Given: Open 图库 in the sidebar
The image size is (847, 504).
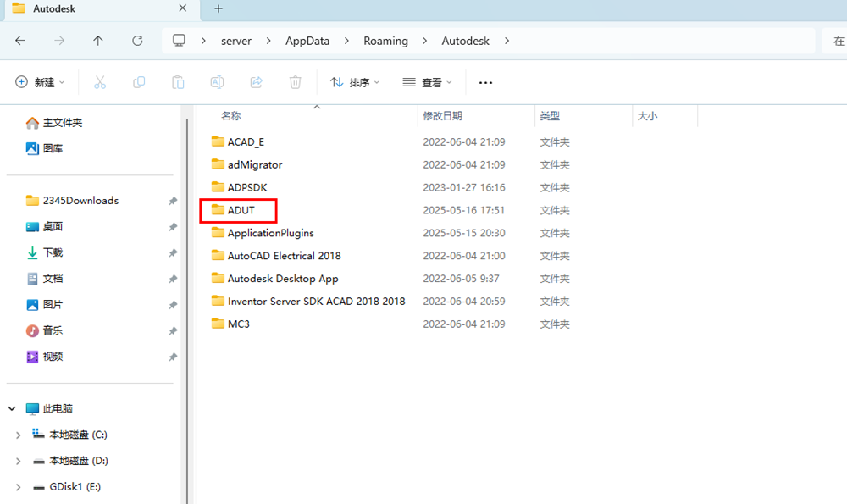Looking at the screenshot, I should pyautogui.click(x=45, y=148).
